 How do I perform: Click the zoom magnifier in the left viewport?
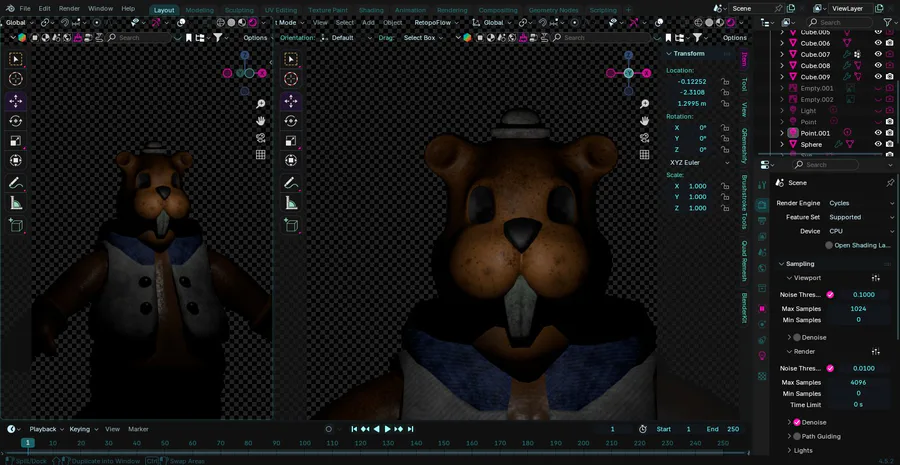coord(261,104)
